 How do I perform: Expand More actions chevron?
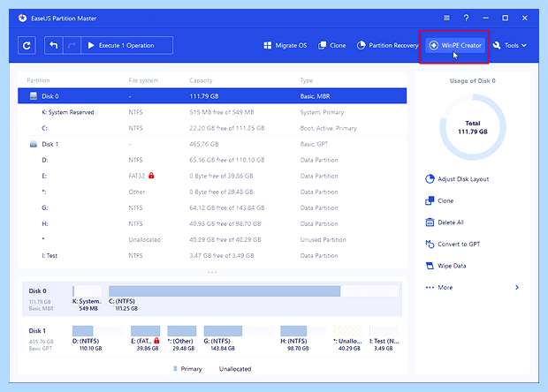(x=517, y=287)
